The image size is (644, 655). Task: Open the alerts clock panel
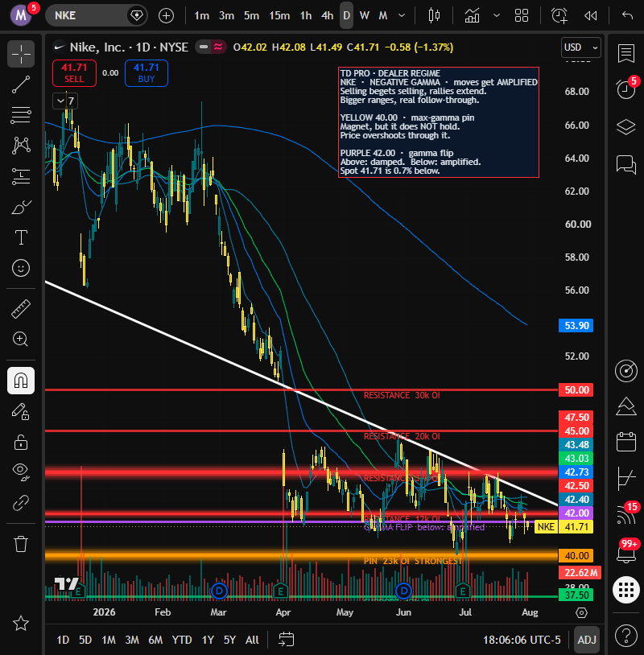[625, 89]
